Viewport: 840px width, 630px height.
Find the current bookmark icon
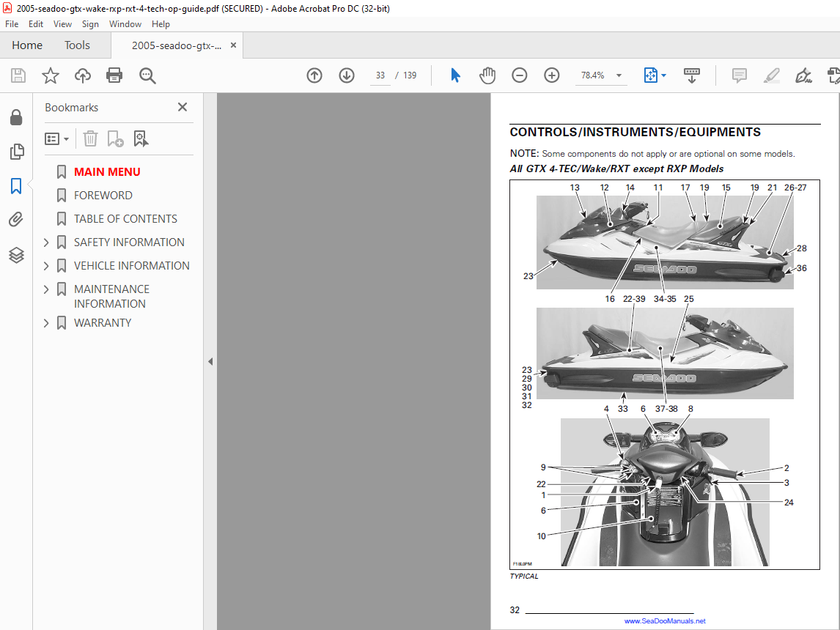point(141,138)
